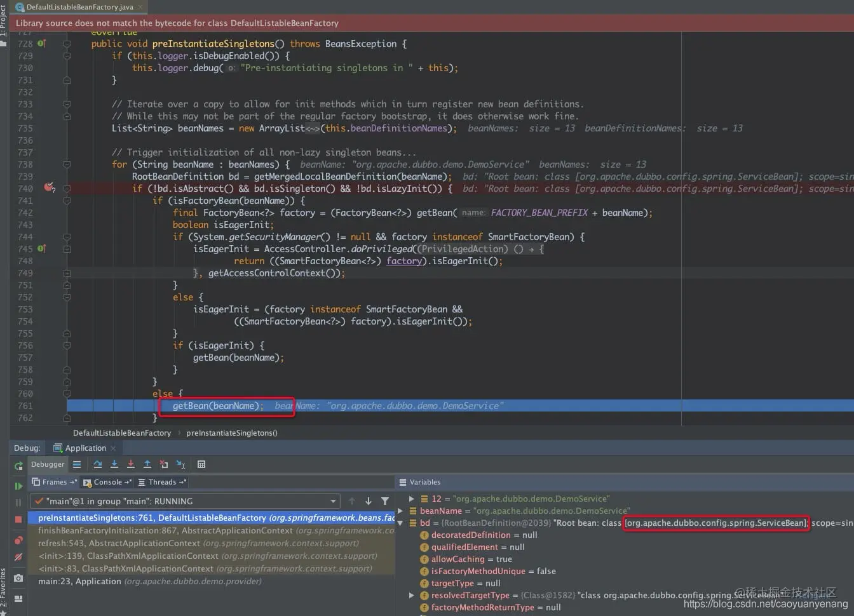The height and width of the screenshot is (616, 854).
Task: Toggle Mute Breakpoints
Action: tap(18, 557)
